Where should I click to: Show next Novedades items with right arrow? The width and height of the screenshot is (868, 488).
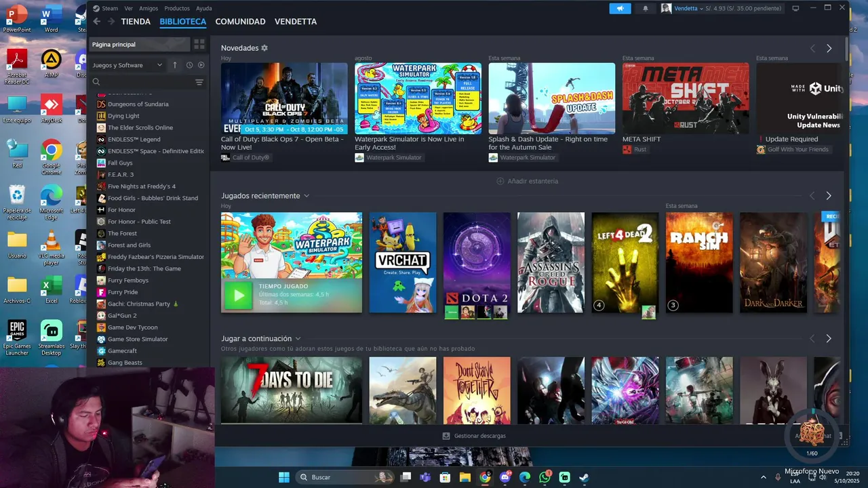[829, 48]
